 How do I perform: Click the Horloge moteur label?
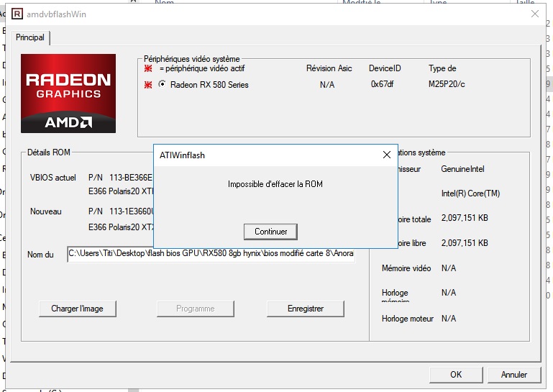(x=407, y=319)
